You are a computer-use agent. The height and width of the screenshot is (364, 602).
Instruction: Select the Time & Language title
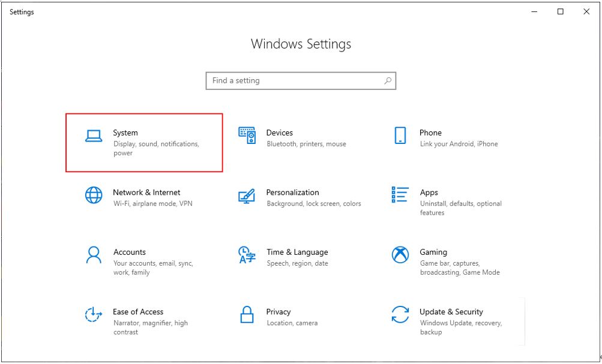tap(297, 252)
